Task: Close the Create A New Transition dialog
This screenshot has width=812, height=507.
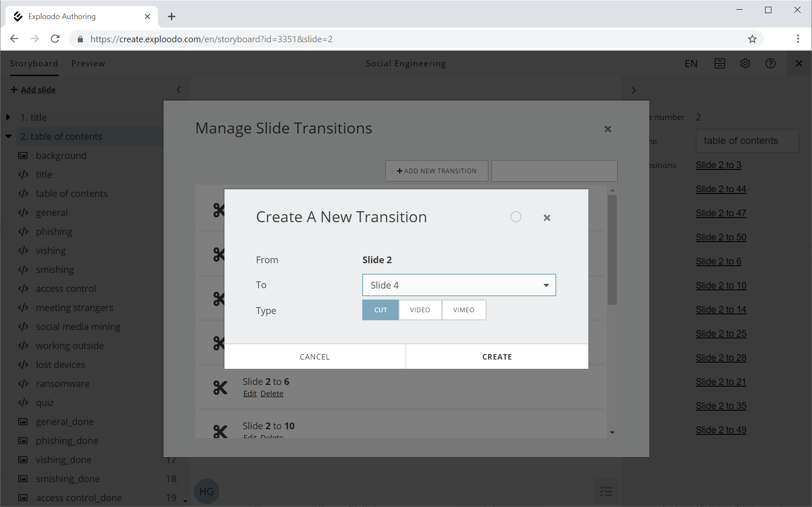Action: [547, 218]
